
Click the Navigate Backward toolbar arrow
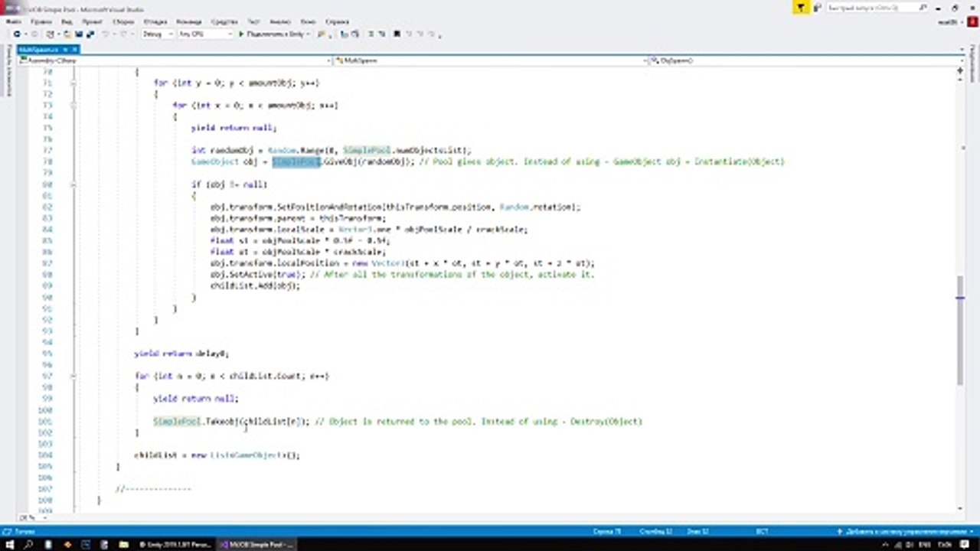(x=16, y=34)
